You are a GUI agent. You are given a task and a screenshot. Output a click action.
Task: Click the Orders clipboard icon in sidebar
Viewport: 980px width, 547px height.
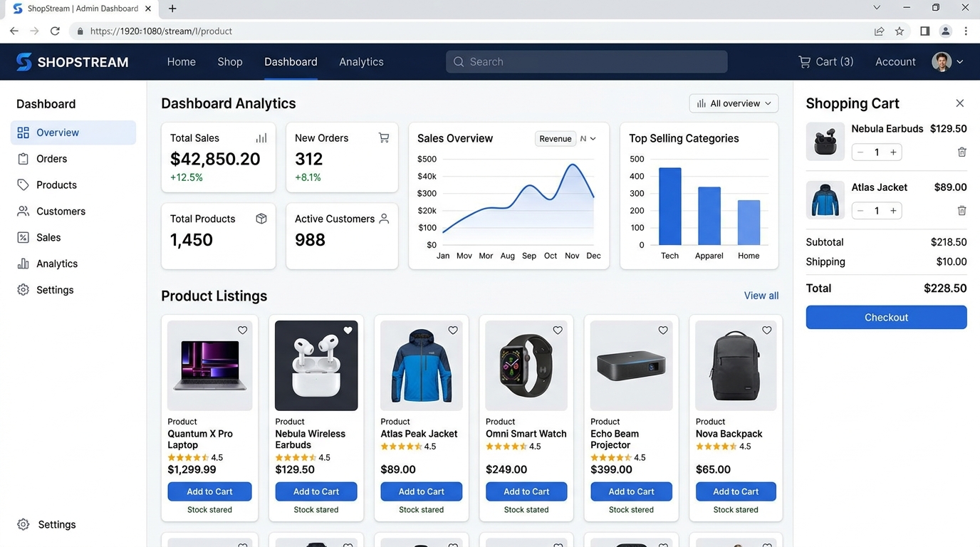23,159
